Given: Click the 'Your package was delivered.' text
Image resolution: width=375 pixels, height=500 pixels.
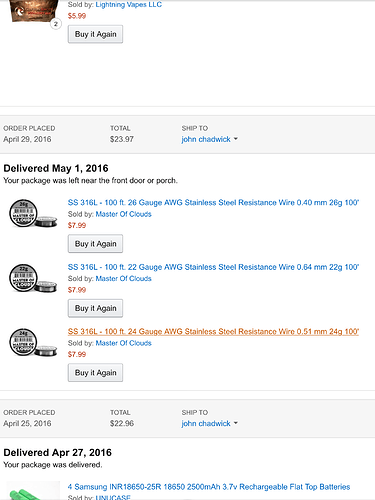Looking at the screenshot, I should coord(53,465).
